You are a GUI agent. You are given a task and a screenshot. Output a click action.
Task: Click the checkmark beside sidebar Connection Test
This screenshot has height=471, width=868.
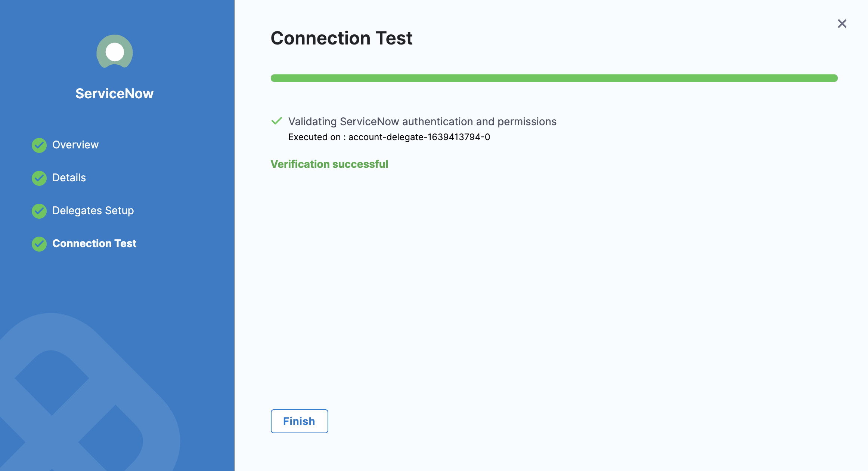(39, 244)
